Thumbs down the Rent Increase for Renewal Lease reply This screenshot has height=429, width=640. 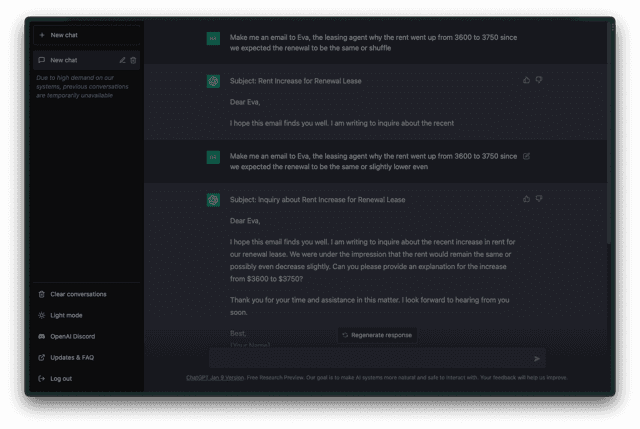pos(539,80)
